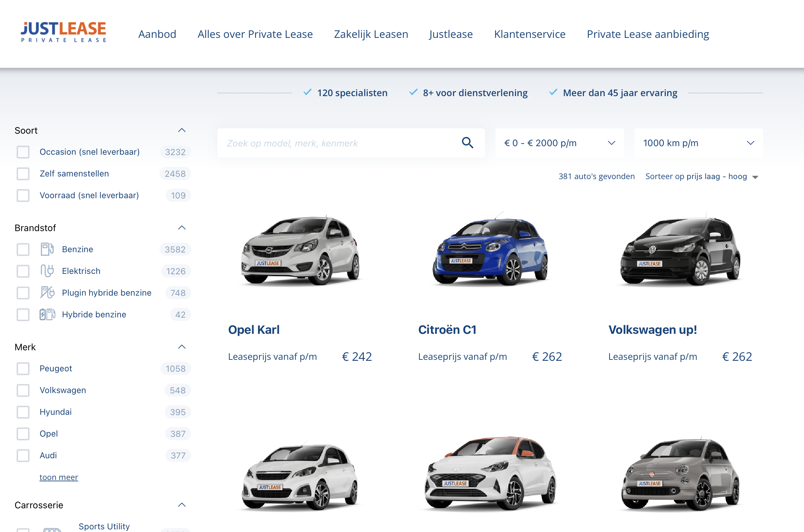Viewport: 804px width, 532px height.
Task: Click the Elektrisch plug icon
Action: tap(47, 271)
